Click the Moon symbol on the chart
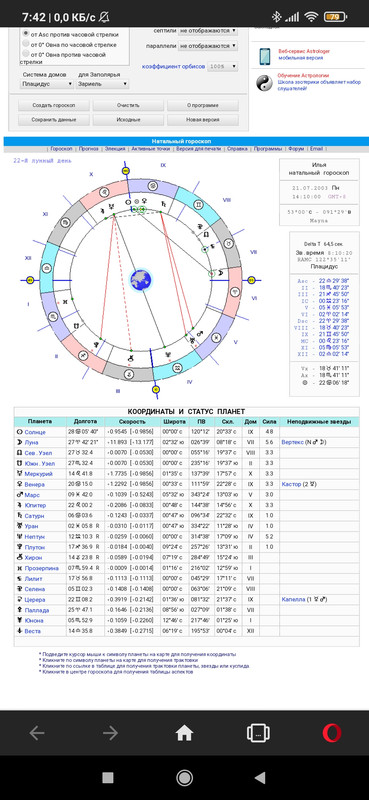Viewport: 369px width, 800px height. 220,273
